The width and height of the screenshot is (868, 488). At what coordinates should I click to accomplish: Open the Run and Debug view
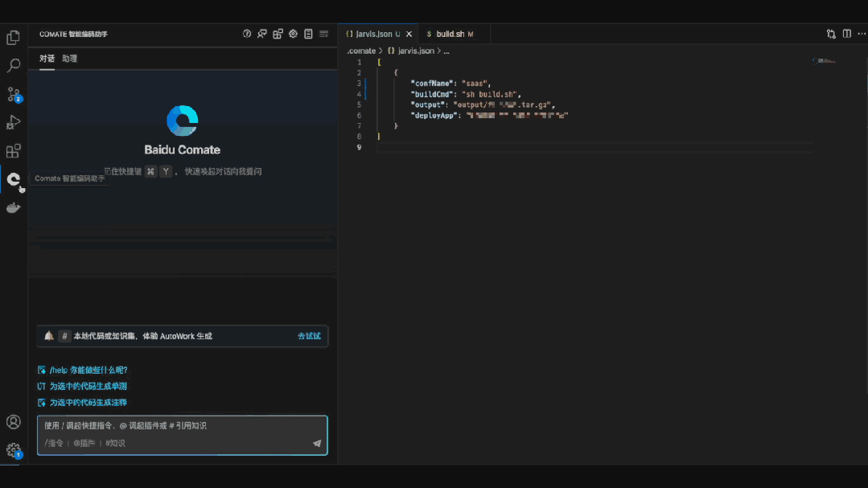click(x=13, y=122)
